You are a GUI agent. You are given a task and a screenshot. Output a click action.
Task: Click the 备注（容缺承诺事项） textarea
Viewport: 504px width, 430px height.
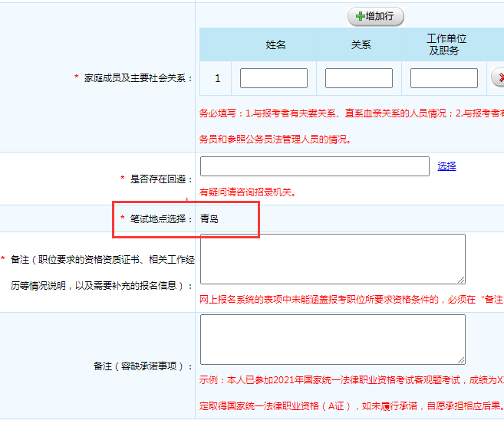click(x=332, y=339)
